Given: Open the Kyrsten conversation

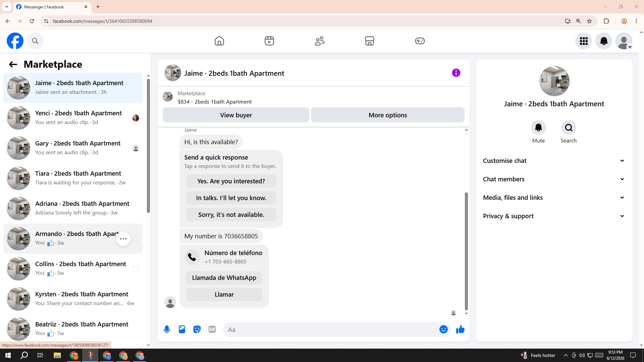Looking at the screenshot, I should 73,299.
